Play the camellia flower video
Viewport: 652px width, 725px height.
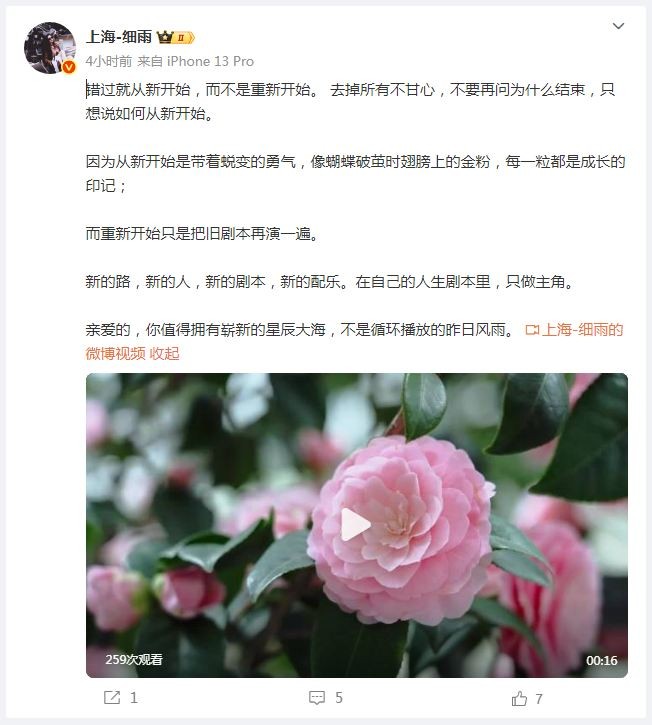click(356, 524)
